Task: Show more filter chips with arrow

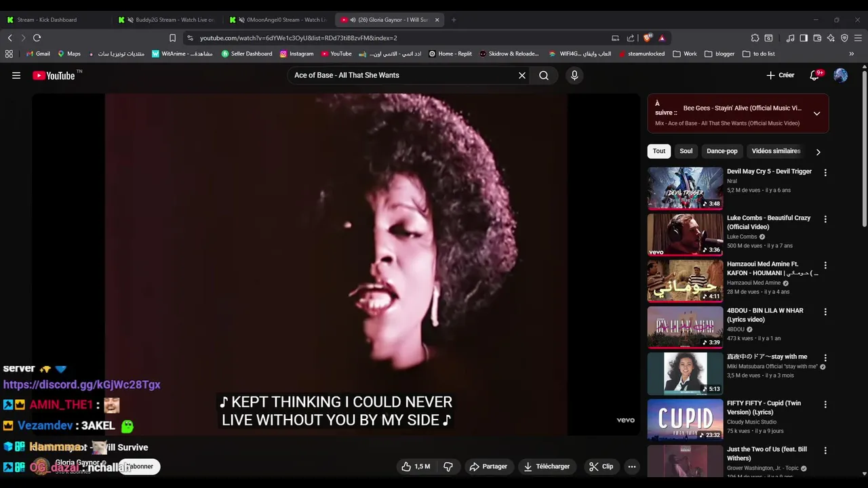Action: [818, 152]
